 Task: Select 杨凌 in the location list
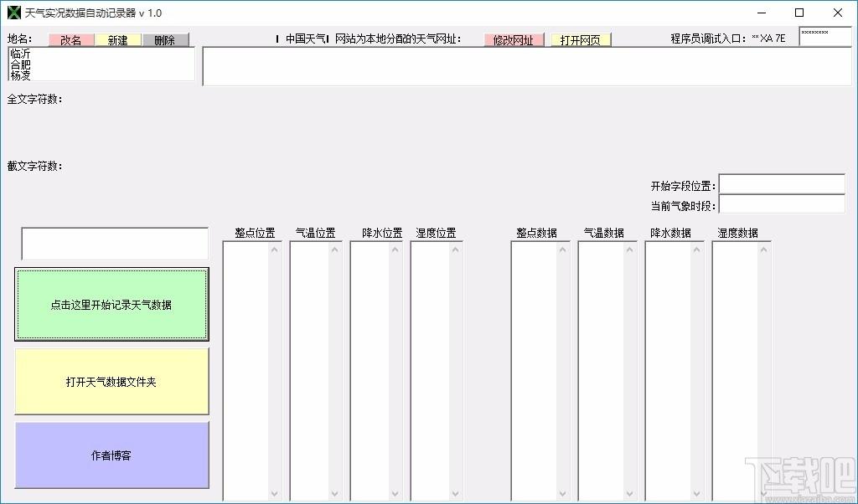pos(20,75)
